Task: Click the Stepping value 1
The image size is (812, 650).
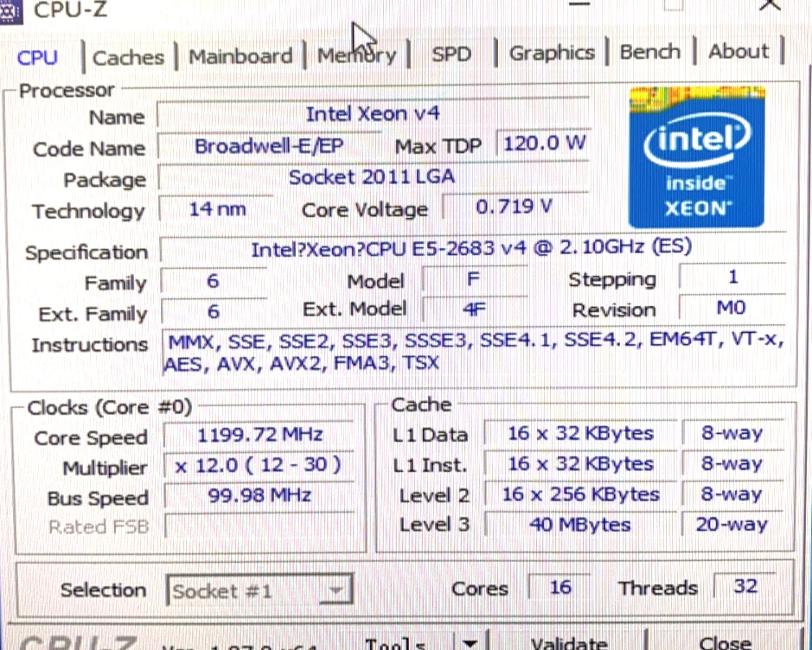Action: tap(732, 277)
